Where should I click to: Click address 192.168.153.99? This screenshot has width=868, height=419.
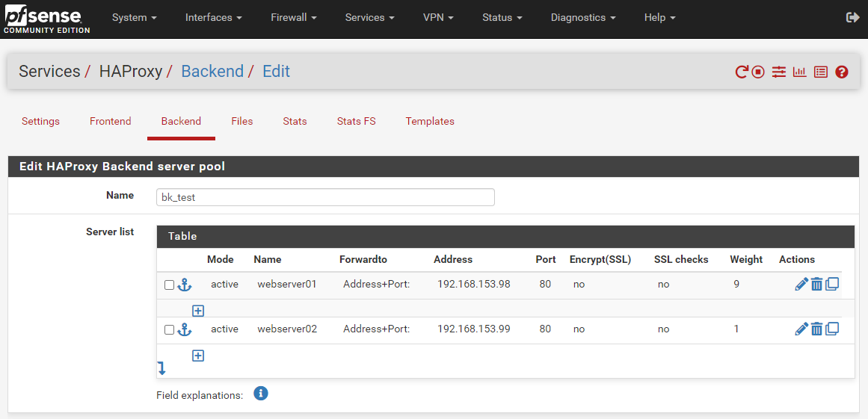(473, 329)
